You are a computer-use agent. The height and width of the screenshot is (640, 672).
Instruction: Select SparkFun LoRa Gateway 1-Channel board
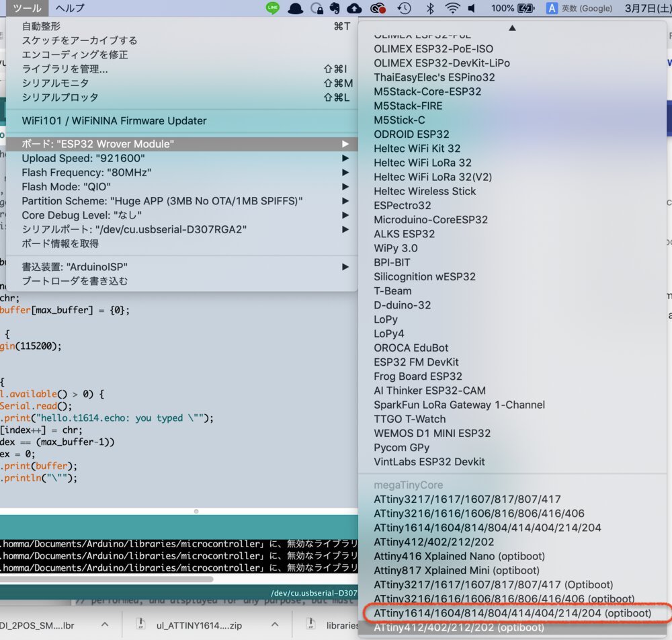tap(512, 405)
